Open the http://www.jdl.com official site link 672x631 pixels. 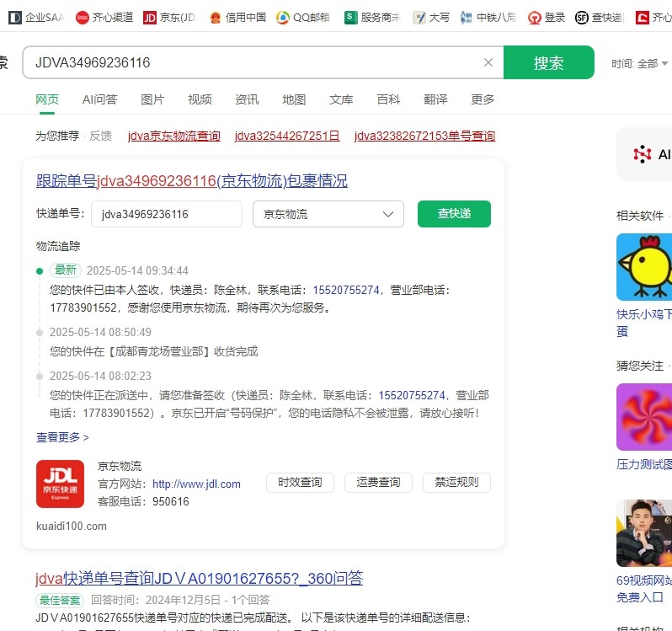pos(196,484)
